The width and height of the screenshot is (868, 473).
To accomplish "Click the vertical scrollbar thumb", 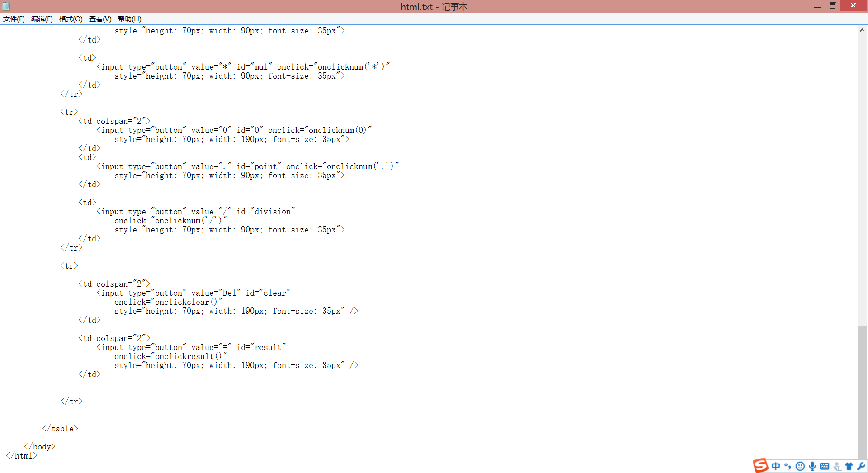I will [x=862, y=393].
